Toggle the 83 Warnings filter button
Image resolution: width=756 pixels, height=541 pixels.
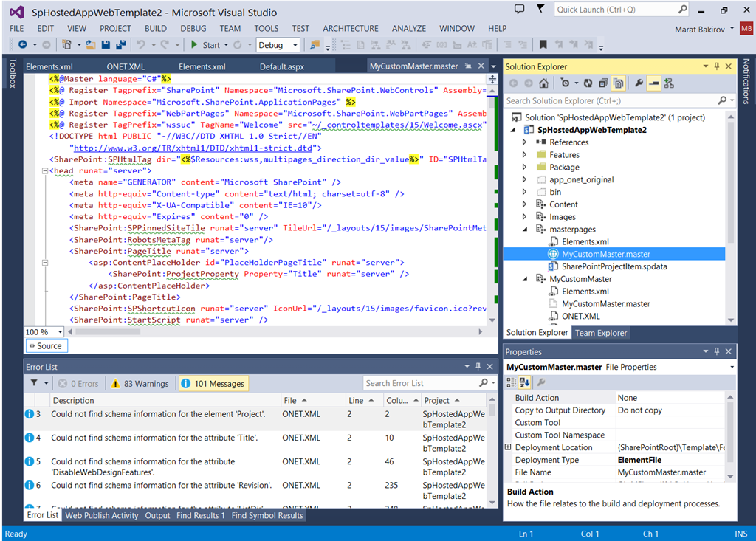(141, 383)
